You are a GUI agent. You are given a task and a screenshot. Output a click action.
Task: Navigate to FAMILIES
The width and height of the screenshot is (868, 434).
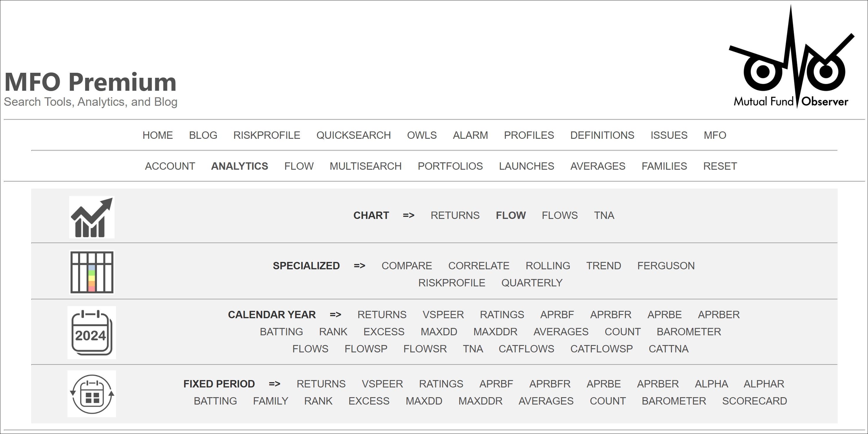[x=664, y=166]
